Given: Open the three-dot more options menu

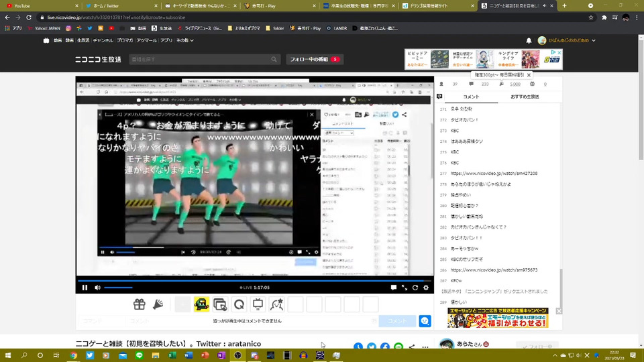Looking at the screenshot, I should coord(425,347).
